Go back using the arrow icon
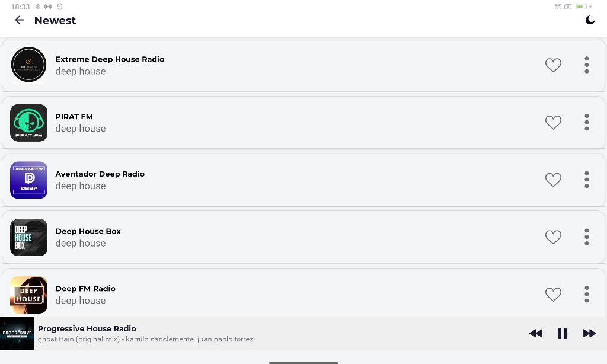607x364 pixels. (19, 20)
